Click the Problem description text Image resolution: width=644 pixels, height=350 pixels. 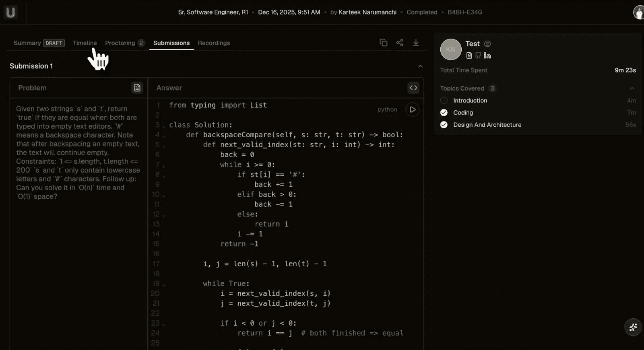point(78,152)
